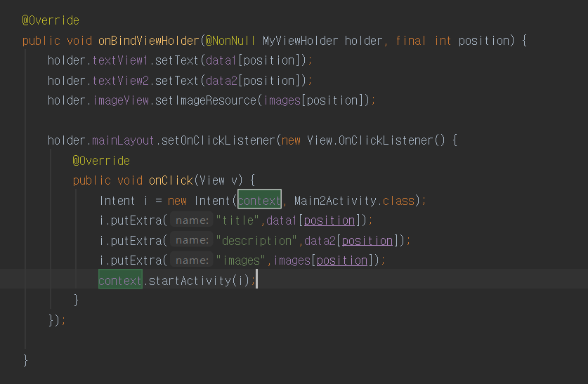Click mainLayout in the setOnClickListener line

click(x=123, y=140)
